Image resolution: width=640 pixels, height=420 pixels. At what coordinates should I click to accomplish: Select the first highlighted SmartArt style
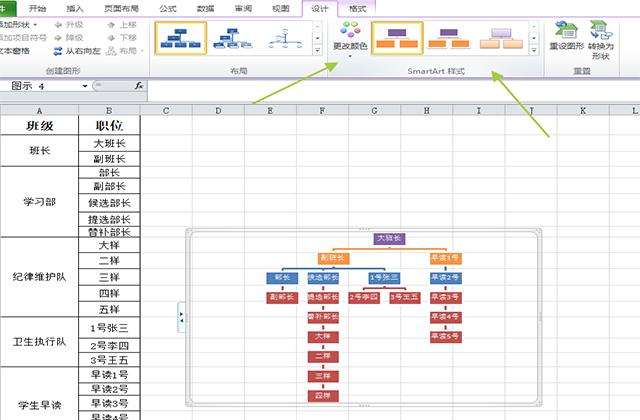[x=397, y=38]
